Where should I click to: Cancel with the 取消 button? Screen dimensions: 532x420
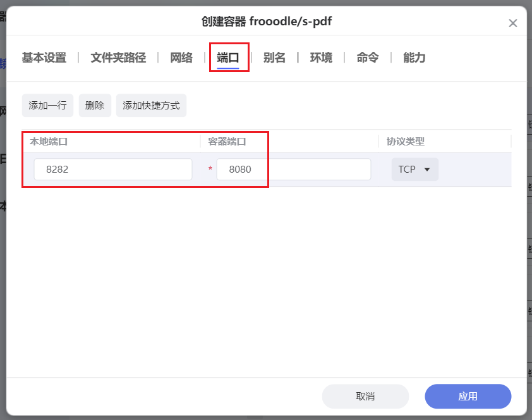coord(365,397)
